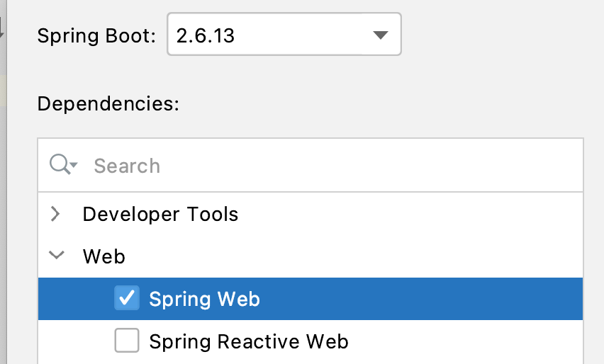Click the down-pointing chevron beside Web
The image size is (604, 364).
[56, 256]
